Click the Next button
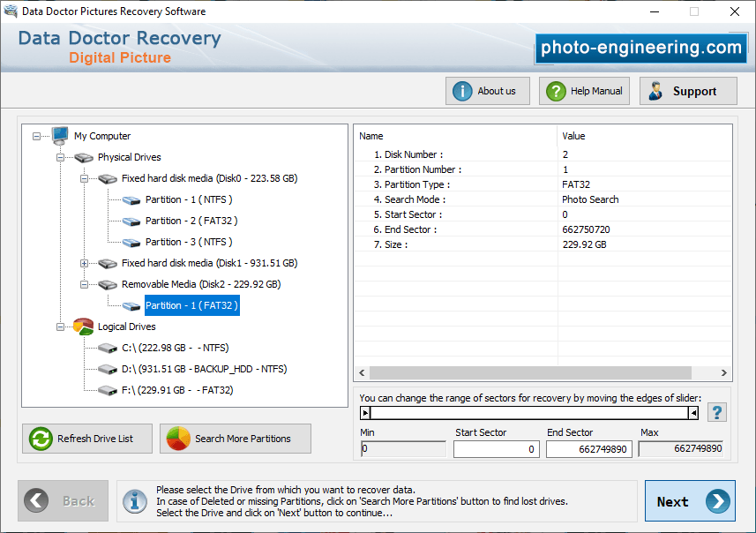 click(x=690, y=501)
